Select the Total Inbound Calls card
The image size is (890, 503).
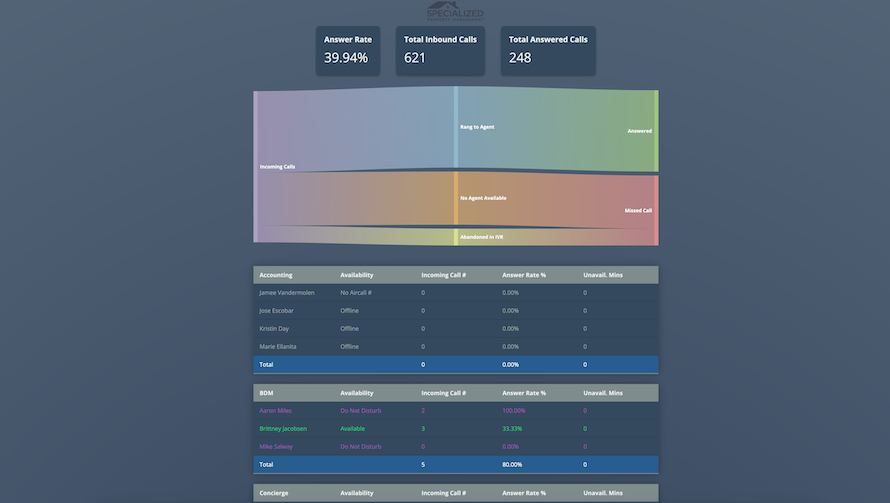pos(440,50)
